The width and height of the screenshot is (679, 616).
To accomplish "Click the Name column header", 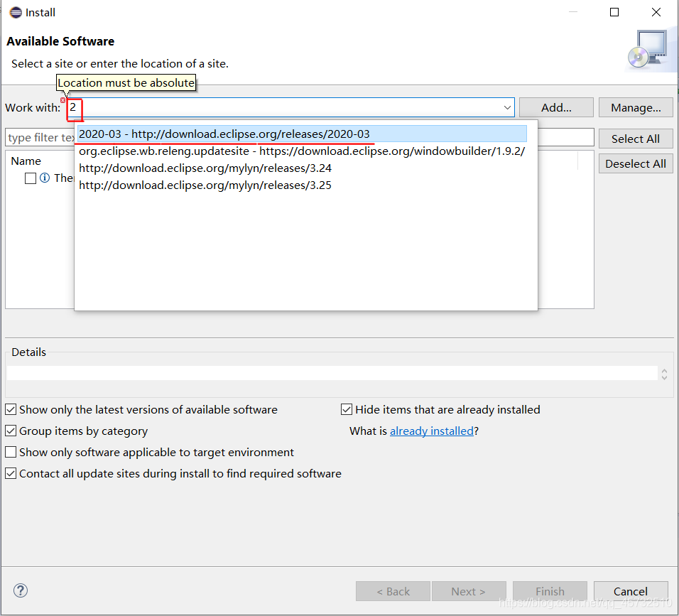I will point(26,161).
